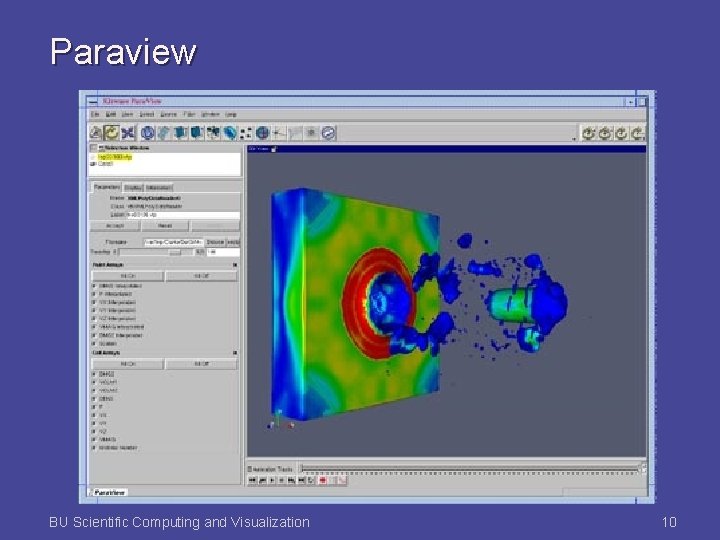Viewport: 720px width, 540px height.
Task: Open the Help menu
Action: (x=231, y=114)
